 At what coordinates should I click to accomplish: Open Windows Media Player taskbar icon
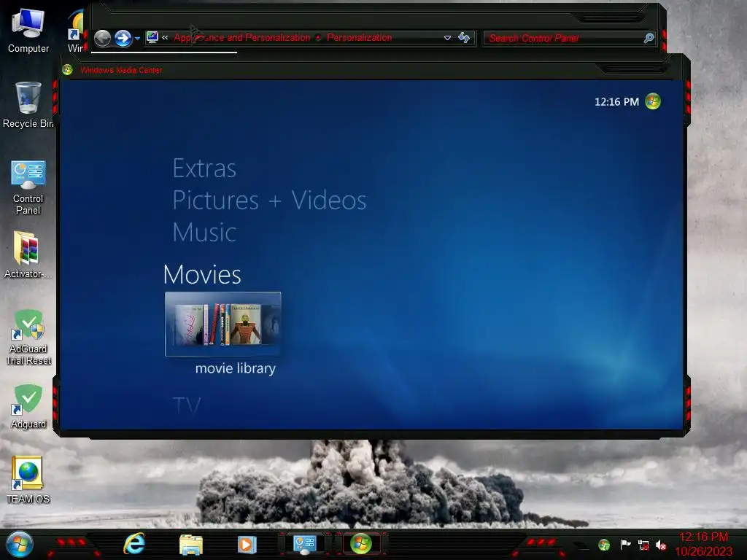tap(247, 544)
